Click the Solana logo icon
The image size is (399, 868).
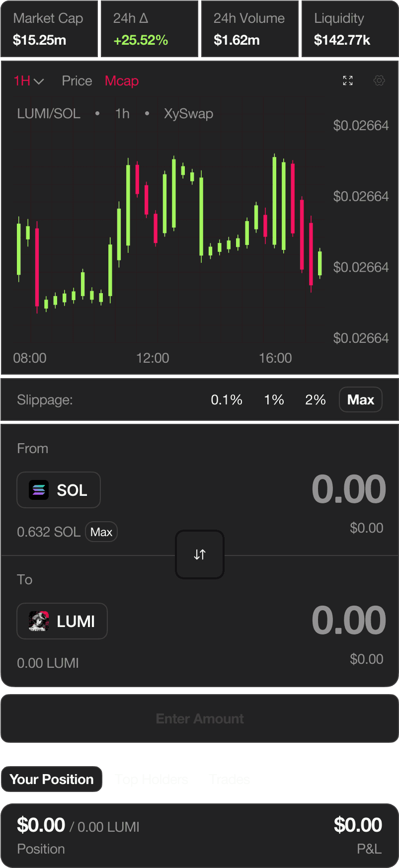click(x=39, y=490)
